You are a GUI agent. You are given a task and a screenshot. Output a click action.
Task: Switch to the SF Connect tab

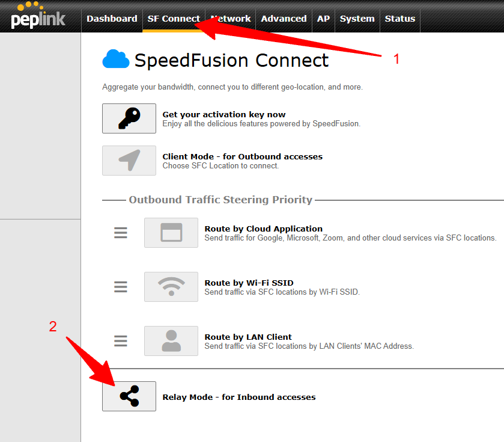(174, 19)
